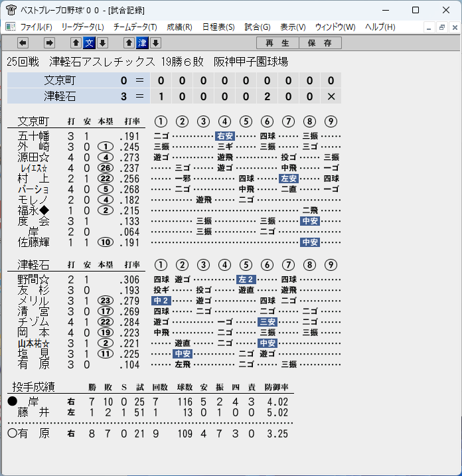Open the 表示(V) menu

click(x=293, y=27)
